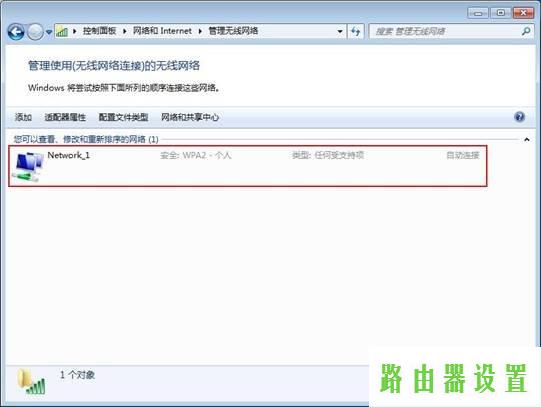Open recent pages dropdown beside navigation arrows
Screen dimensions: 541x407
coord(49,32)
